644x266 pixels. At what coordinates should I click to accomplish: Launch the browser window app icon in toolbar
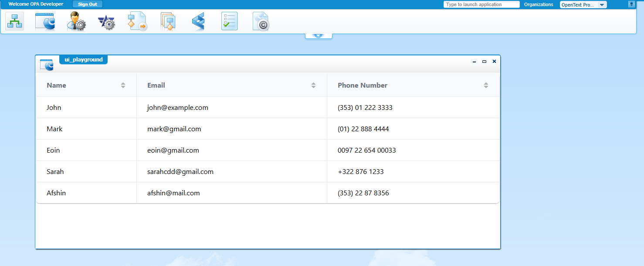[x=45, y=21]
